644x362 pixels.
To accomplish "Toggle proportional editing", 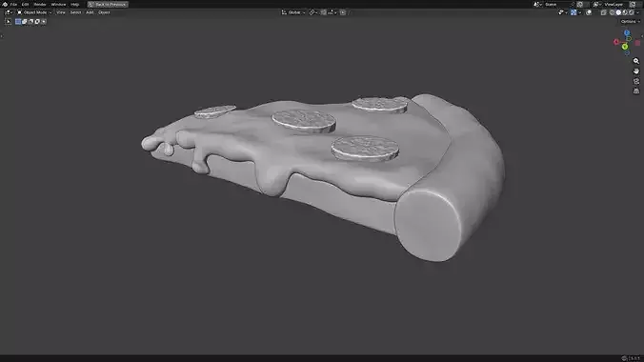I will pyautogui.click(x=343, y=12).
